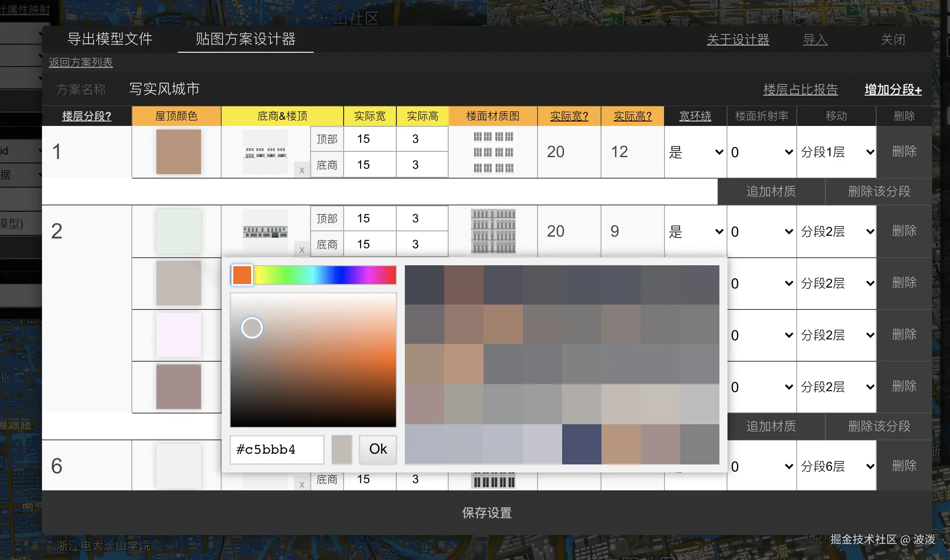Screen dimensions: 950x560
Task: Click the orange current-hue square in picker
Action: (x=242, y=275)
